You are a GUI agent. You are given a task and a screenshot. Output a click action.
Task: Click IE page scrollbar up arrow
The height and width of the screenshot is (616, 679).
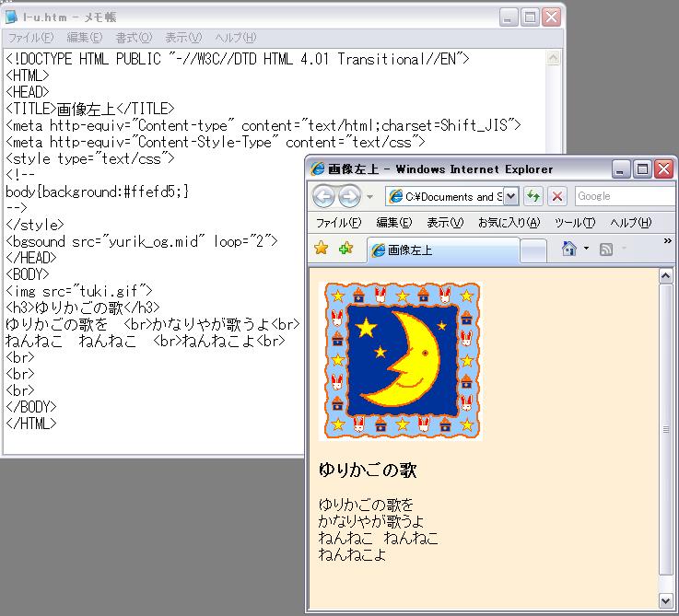point(665,275)
